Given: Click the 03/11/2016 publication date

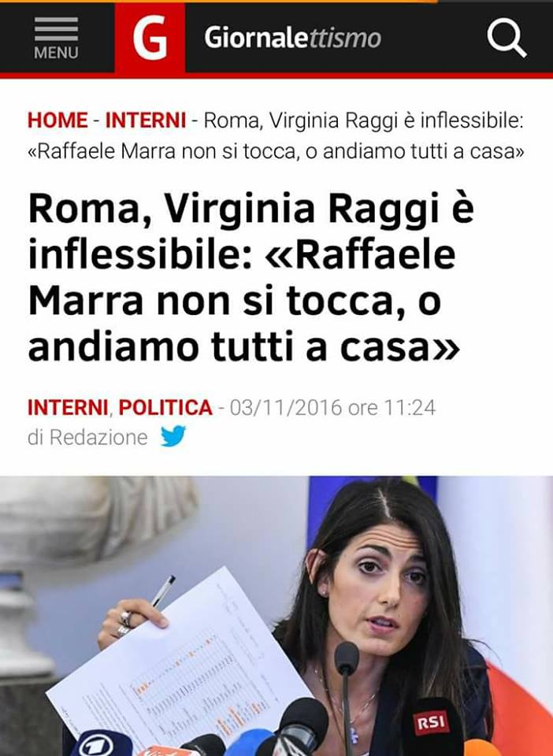Looking at the screenshot, I should click(287, 408).
